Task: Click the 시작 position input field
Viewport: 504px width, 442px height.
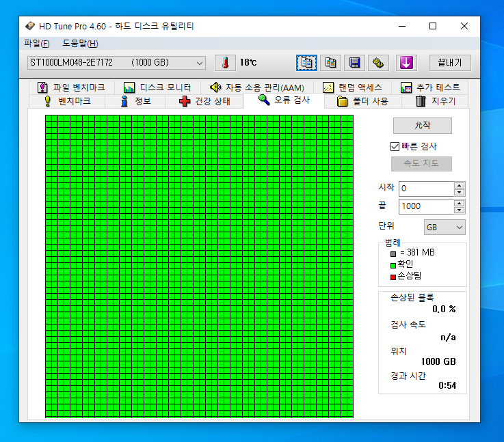Action: coord(427,189)
